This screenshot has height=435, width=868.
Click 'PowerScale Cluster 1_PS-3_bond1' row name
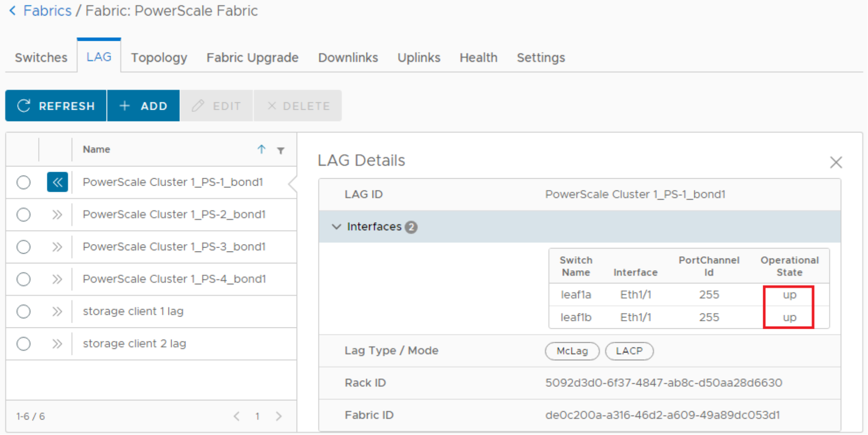click(x=174, y=247)
